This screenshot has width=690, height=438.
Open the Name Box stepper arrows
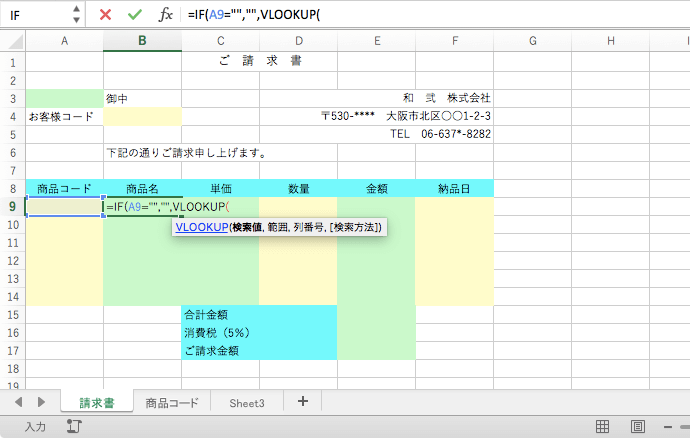tap(76, 15)
